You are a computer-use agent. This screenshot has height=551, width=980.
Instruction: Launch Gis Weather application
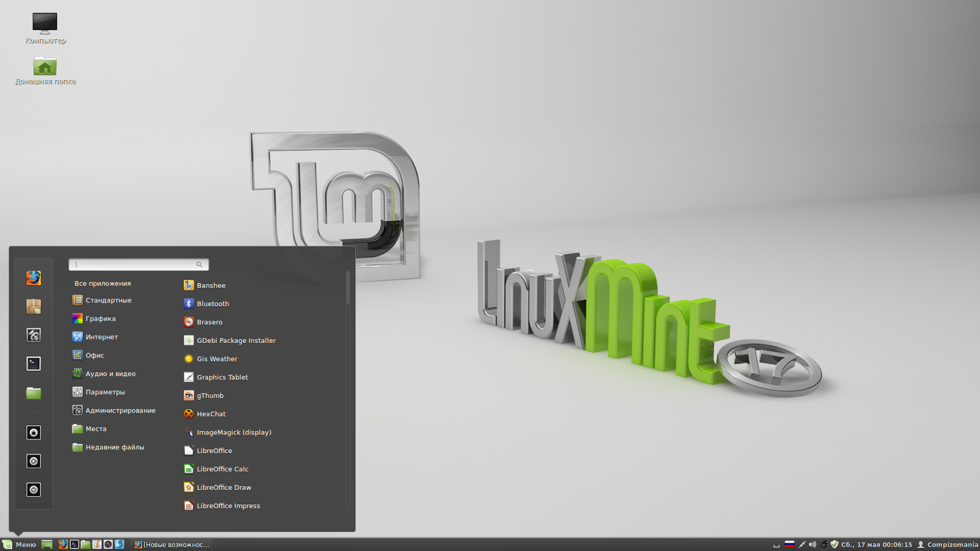tap(210, 359)
